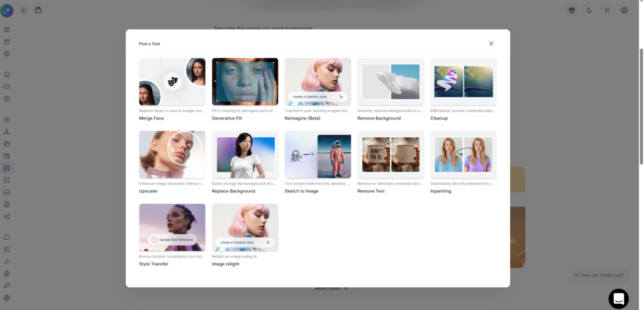Viewport: 644px width, 310px height.
Task: Open the apps grid menu icon
Action: click(x=607, y=10)
